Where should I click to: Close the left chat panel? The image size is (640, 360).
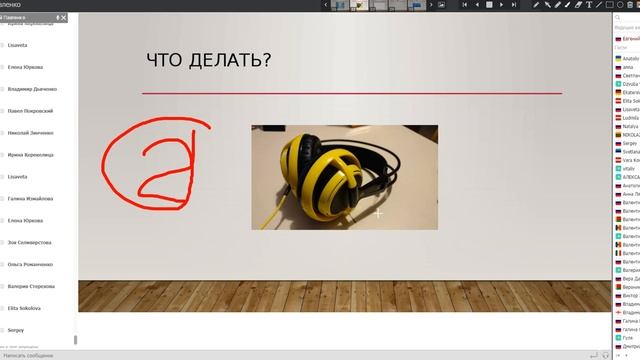[63, 18]
